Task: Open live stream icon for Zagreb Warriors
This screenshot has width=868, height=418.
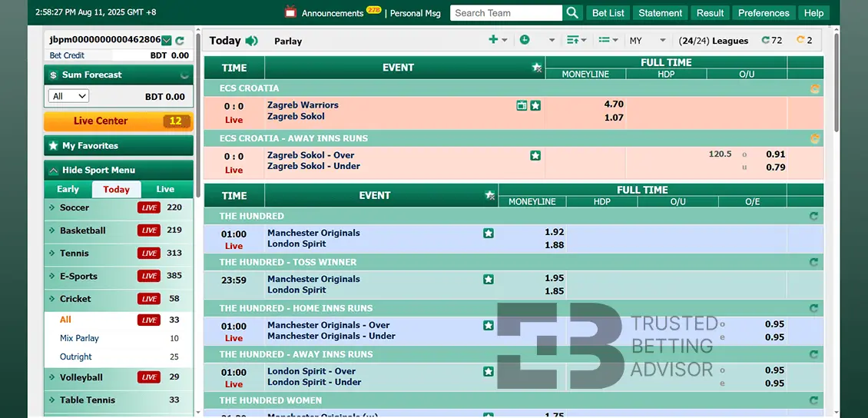Action: tap(522, 105)
